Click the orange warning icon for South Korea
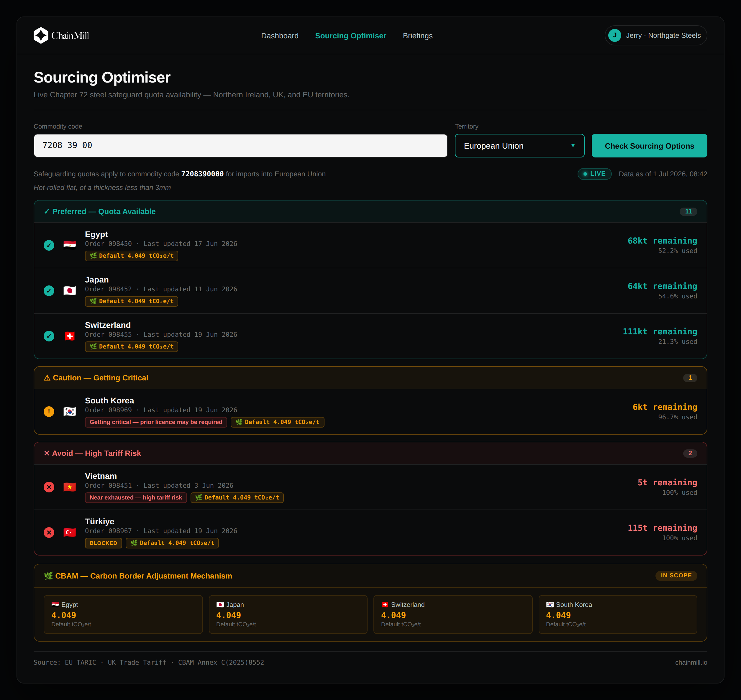 pyautogui.click(x=49, y=412)
